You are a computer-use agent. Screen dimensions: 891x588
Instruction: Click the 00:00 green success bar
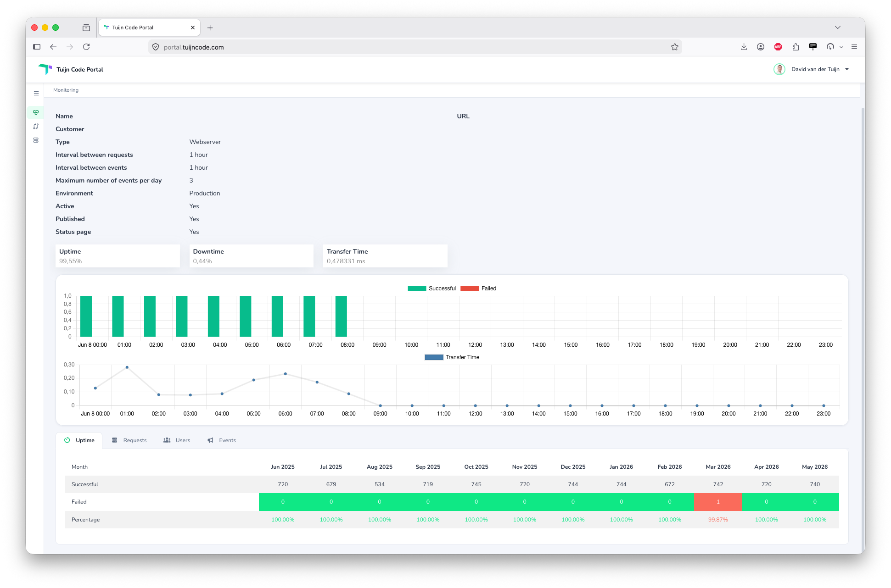pos(86,316)
